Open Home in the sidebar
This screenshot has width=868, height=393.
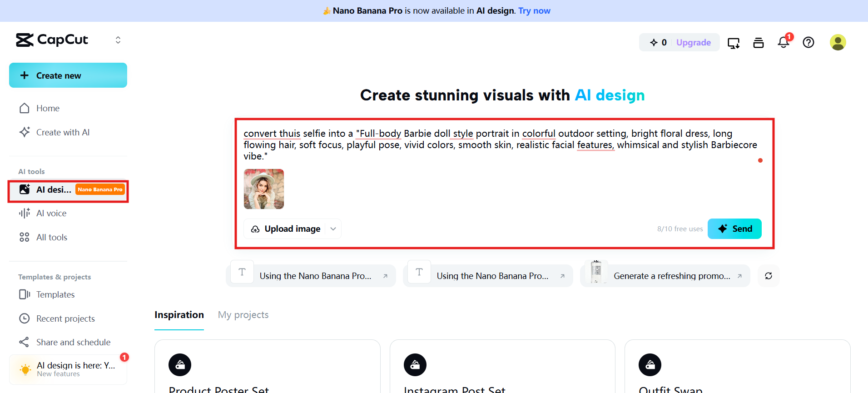[x=68, y=108]
